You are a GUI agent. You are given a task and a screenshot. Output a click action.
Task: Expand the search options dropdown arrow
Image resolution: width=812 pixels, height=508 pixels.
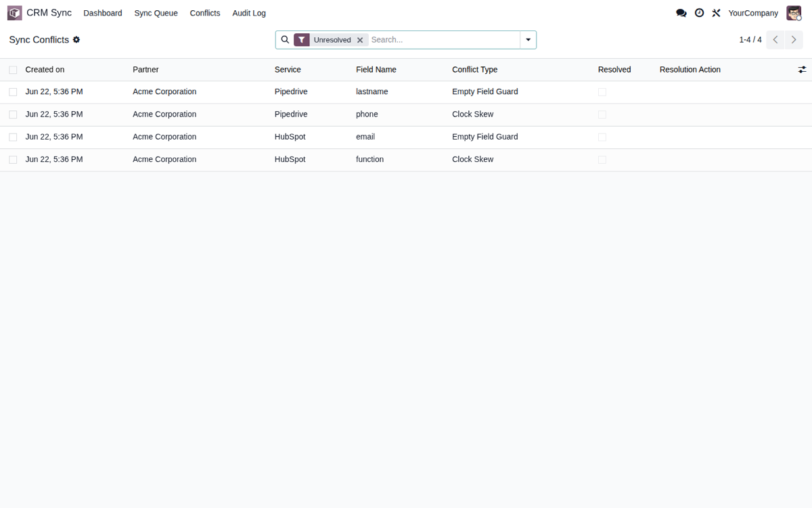[x=528, y=40]
